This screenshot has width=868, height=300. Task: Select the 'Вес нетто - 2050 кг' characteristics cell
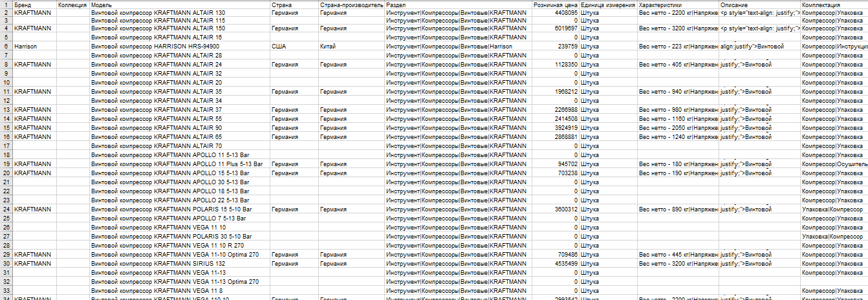[678, 128]
